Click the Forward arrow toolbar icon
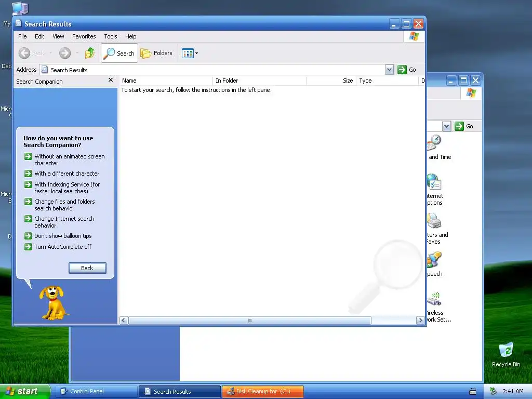The image size is (532, 399). pos(65,53)
